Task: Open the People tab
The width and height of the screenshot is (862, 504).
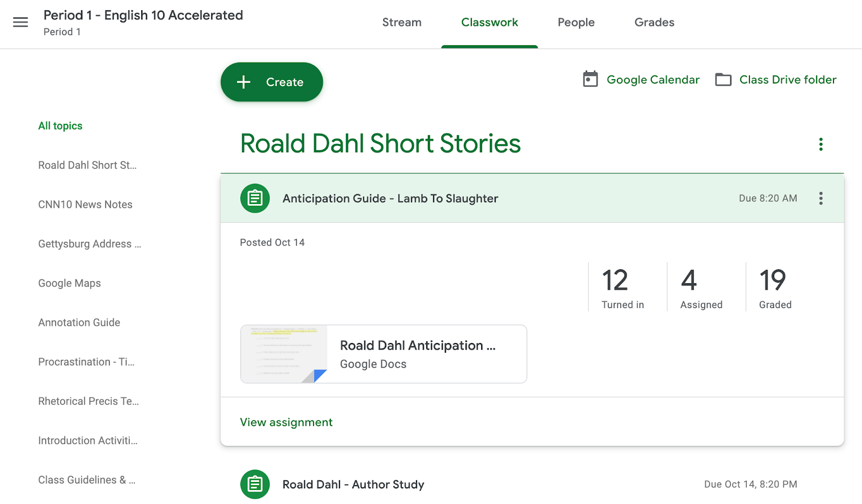Action: [x=575, y=22]
